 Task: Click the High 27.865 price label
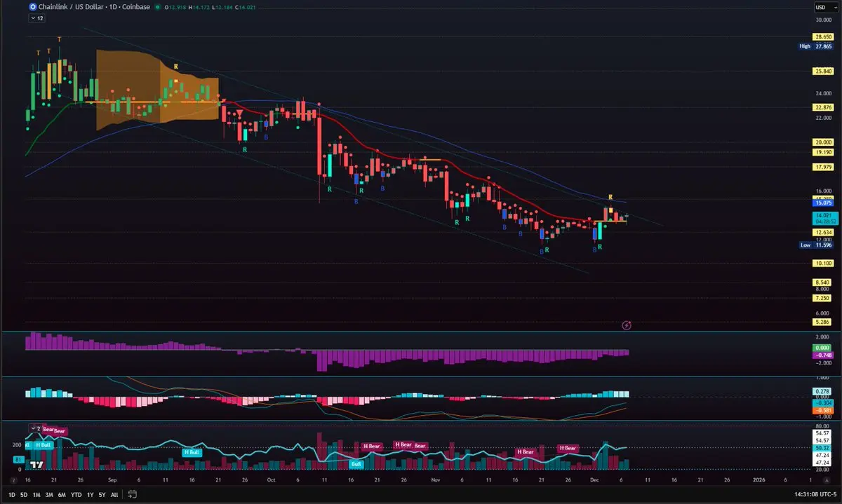[815, 46]
